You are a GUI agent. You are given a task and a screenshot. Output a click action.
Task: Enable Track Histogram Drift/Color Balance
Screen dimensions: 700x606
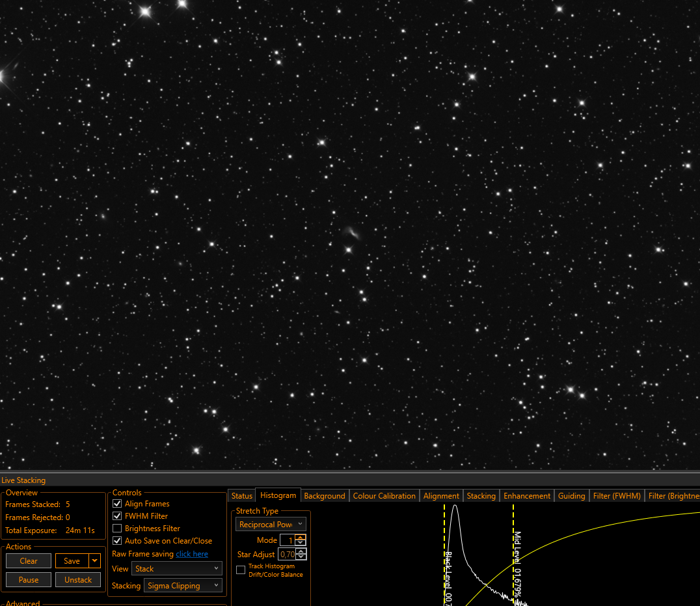241,570
